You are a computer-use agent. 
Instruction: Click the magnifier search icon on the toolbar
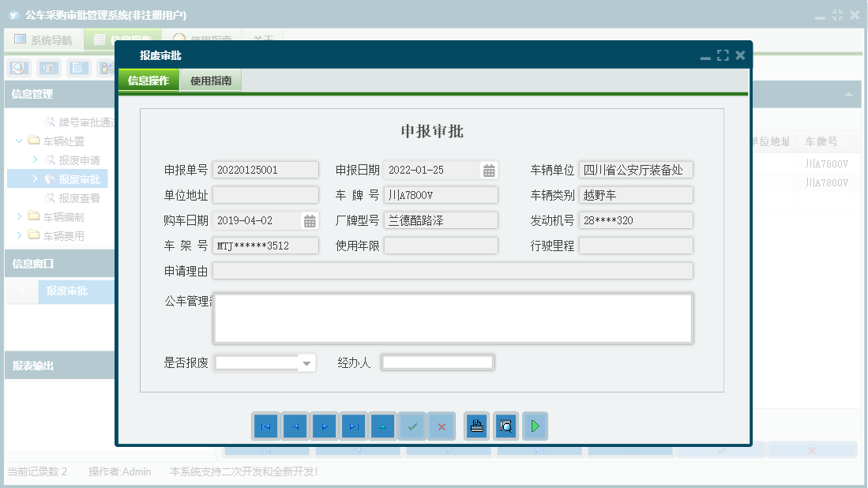point(17,67)
